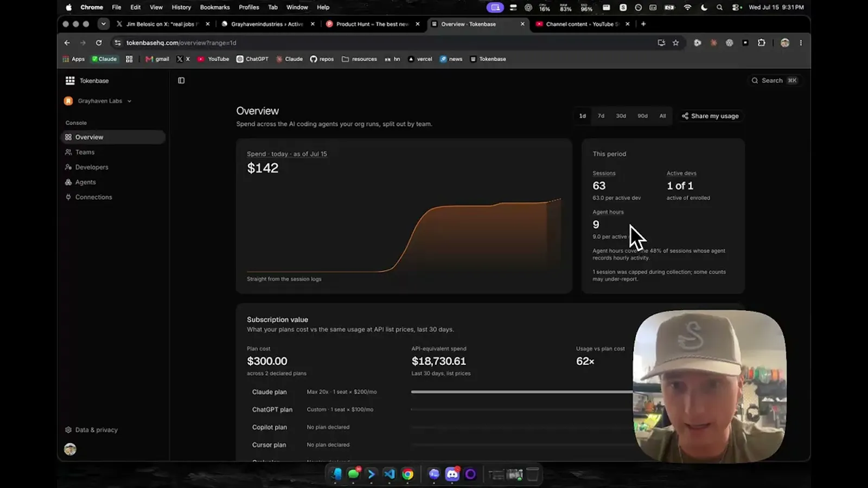
Task: Open the History menu in menu bar
Action: point(181,8)
